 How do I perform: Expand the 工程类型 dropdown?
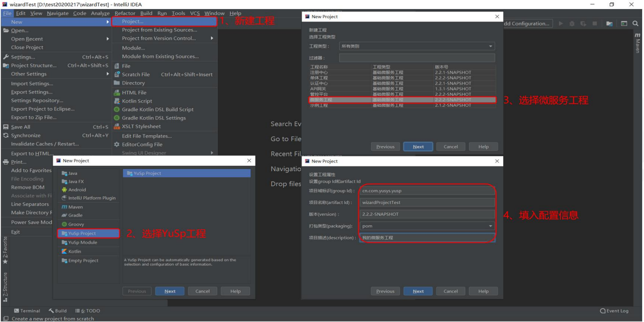(x=416, y=46)
